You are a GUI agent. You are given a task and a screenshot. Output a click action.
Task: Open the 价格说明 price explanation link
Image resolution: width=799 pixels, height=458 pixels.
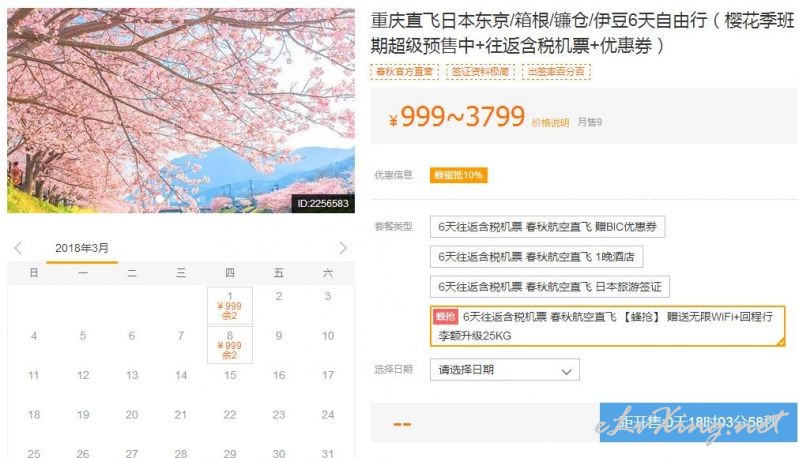coord(550,123)
